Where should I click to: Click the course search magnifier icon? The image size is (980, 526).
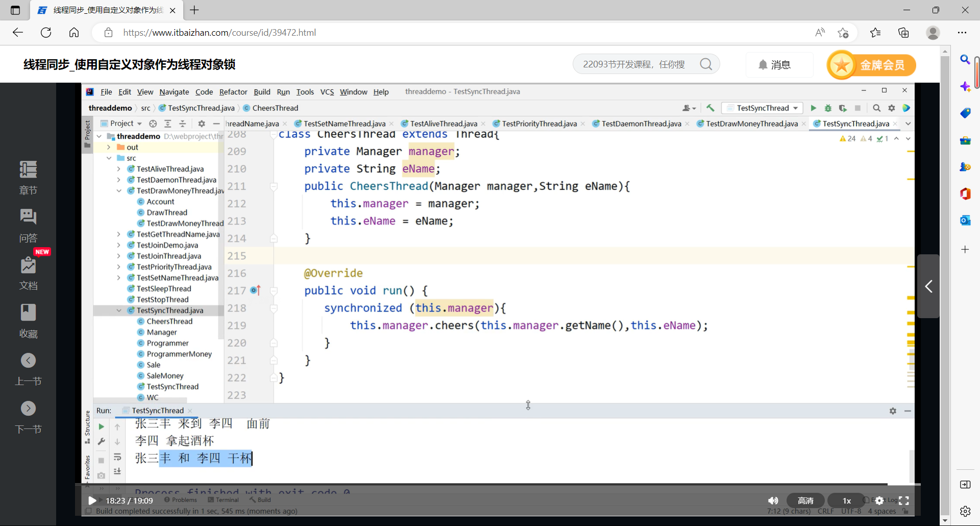(x=706, y=64)
